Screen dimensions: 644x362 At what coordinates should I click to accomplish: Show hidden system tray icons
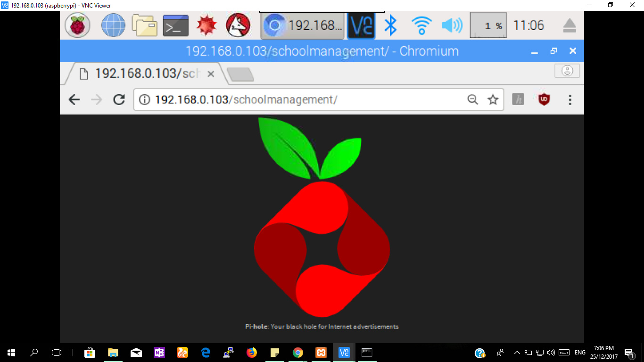517,352
